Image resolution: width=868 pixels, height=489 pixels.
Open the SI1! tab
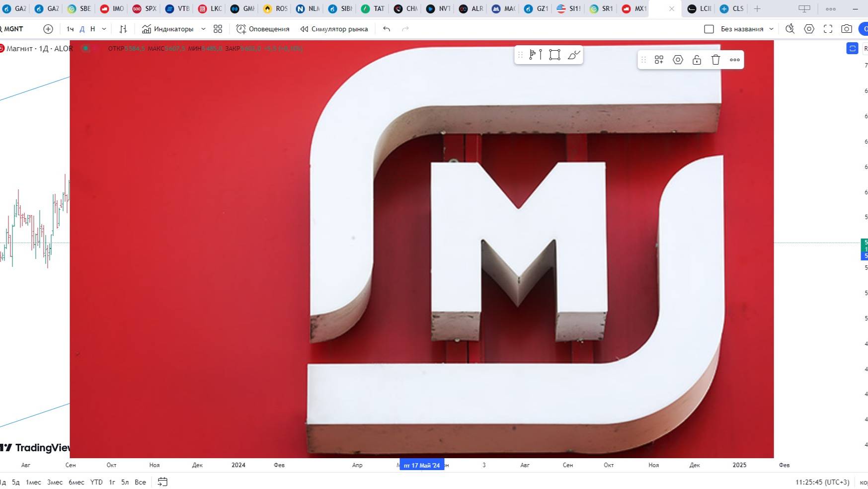(569, 8)
